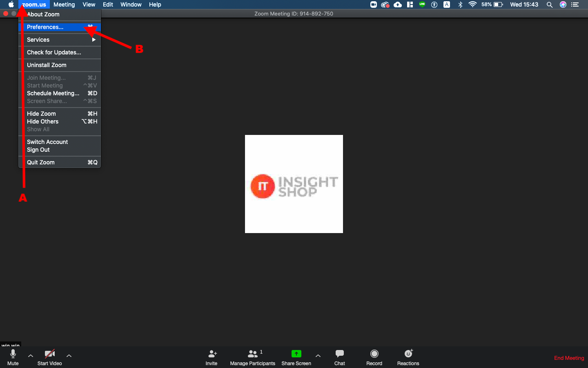Click the cloud upload menu bar icon
The height and width of the screenshot is (368, 588).
click(x=398, y=4)
